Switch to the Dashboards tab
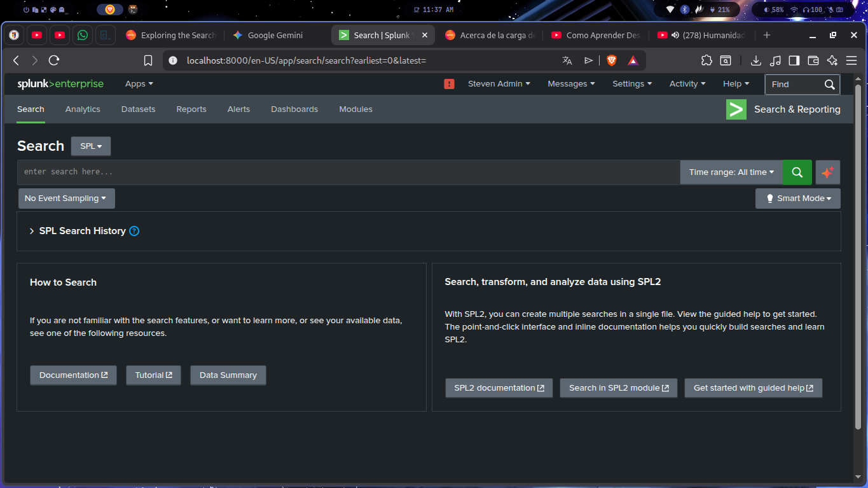The image size is (868, 488). pyautogui.click(x=294, y=109)
